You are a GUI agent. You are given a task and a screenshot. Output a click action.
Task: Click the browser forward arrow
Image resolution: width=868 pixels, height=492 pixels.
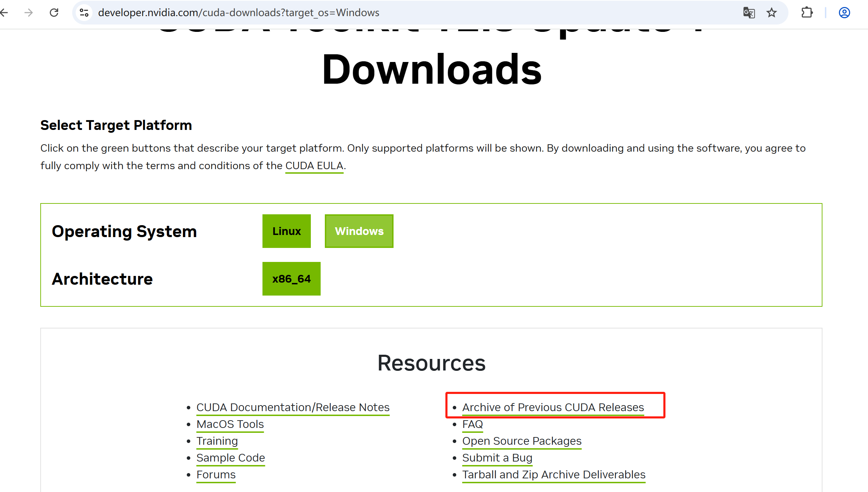(x=29, y=13)
